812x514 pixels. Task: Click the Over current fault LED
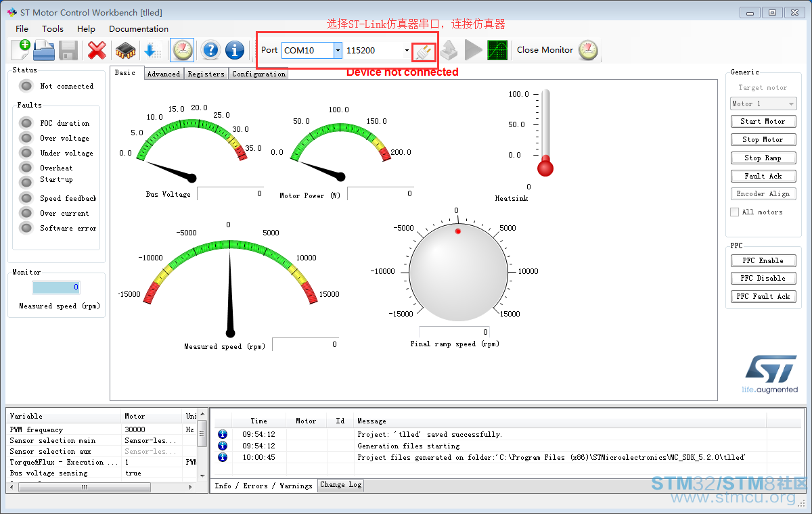point(26,213)
